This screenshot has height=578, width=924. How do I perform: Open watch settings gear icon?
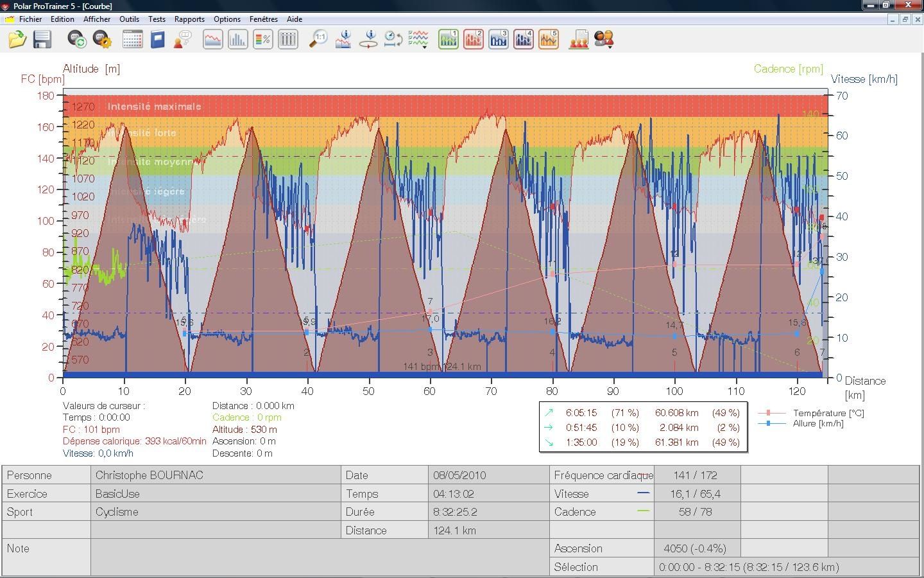click(x=102, y=39)
